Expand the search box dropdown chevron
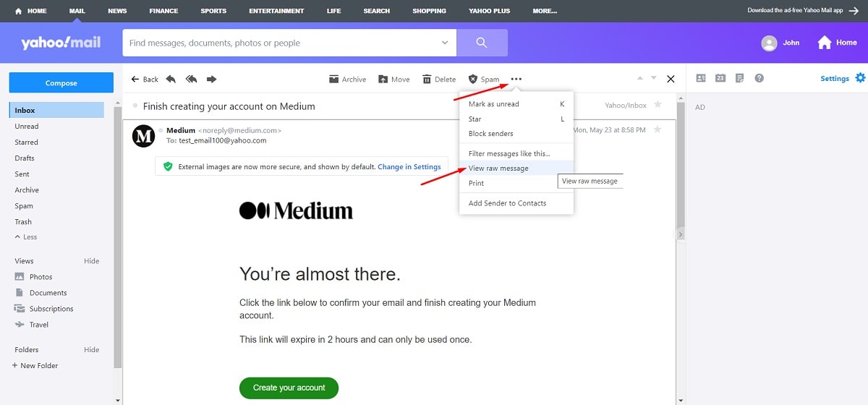 pos(445,43)
